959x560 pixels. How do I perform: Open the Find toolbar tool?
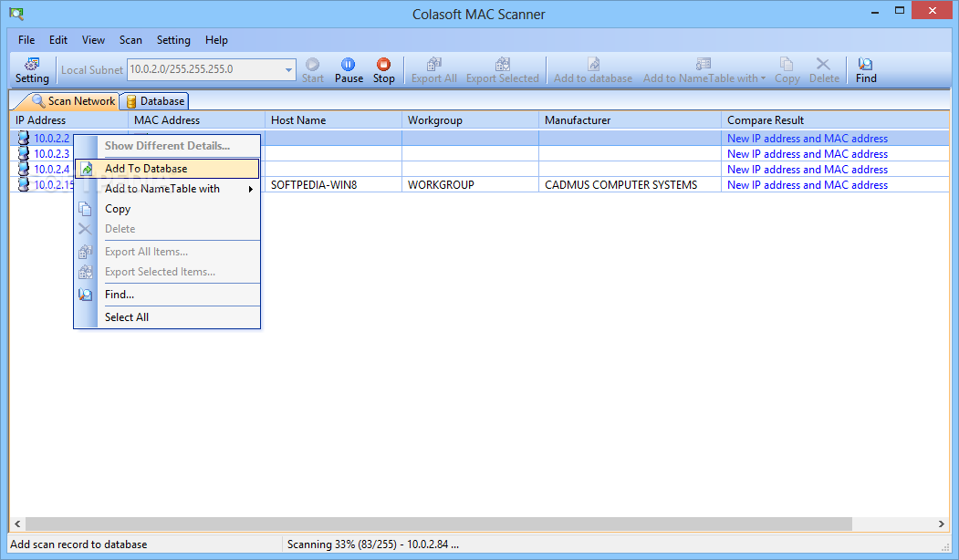pos(865,70)
